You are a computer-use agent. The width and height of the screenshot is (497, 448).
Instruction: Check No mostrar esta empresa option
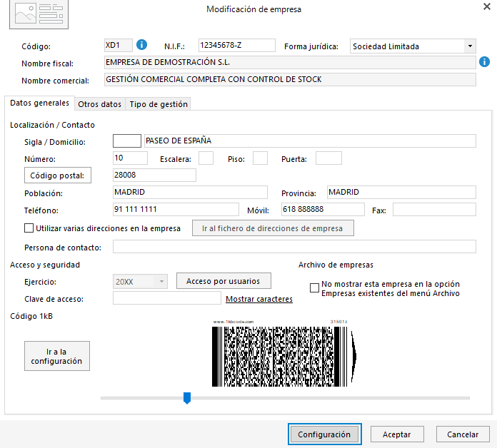pos(314,287)
